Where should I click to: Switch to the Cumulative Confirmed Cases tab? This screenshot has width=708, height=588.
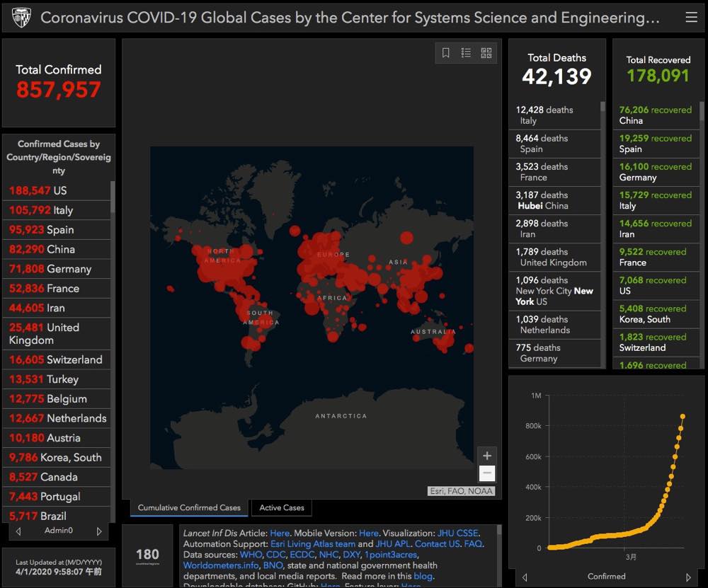pyautogui.click(x=189, y=507)
